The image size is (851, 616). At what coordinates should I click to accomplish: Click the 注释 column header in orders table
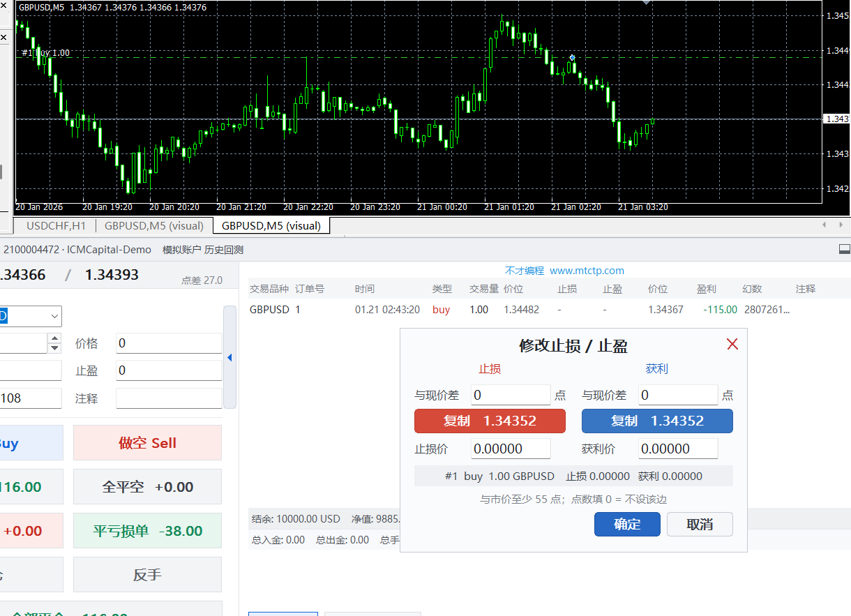point(806,289)
